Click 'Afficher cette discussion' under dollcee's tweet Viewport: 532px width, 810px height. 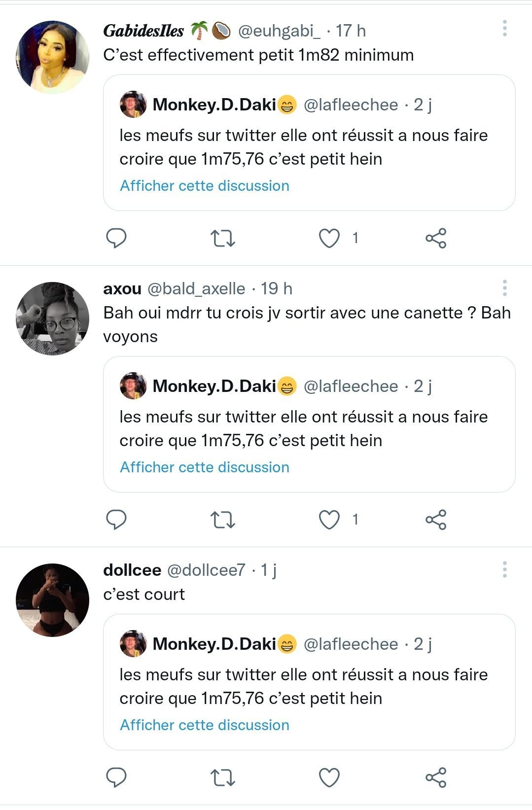[205, 725]
